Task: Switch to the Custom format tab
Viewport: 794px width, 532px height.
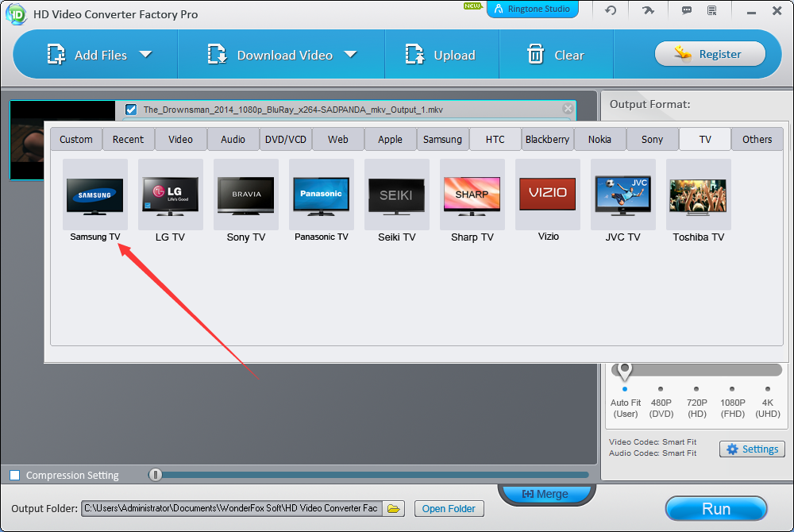Action: pos(76,139)
